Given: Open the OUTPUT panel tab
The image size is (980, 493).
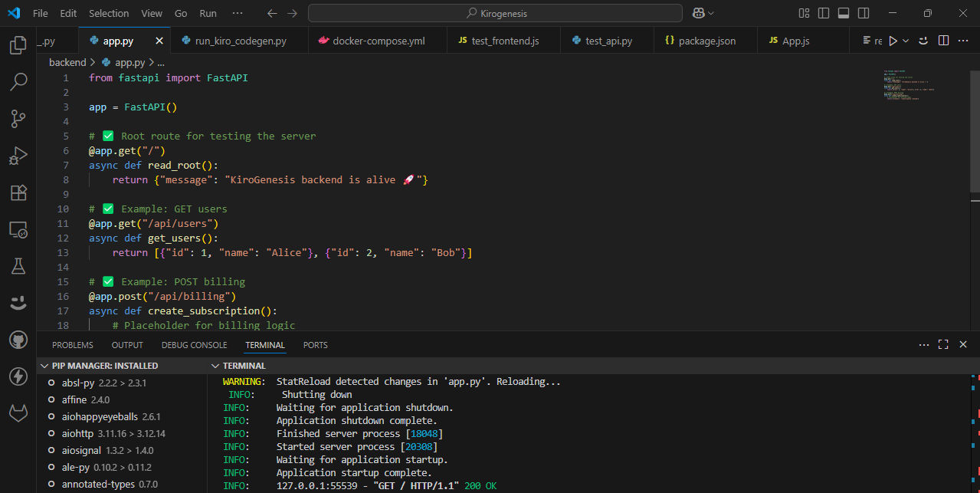Looking at the screenshot, I should 127,345.
